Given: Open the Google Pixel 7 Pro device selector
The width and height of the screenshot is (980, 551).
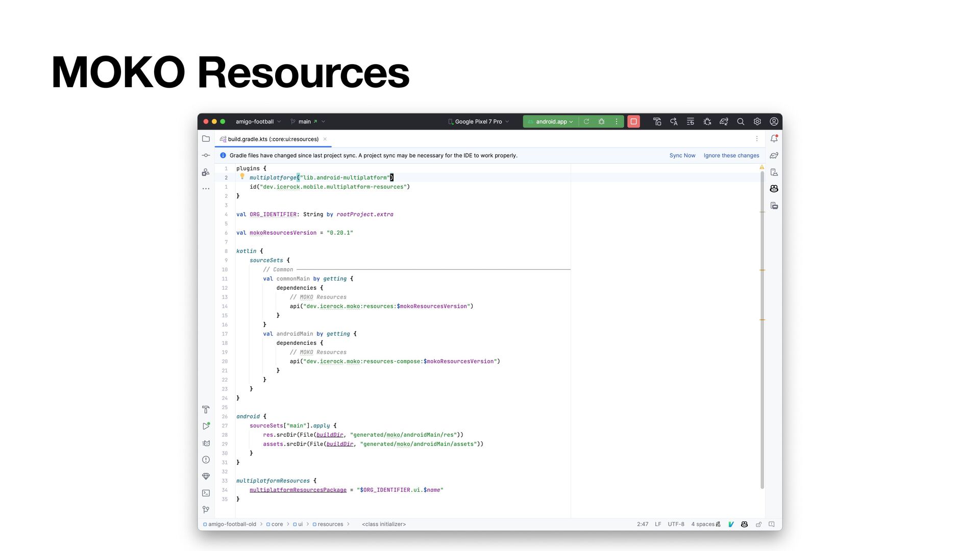Looking at the screenshot, I should point(479,121).
